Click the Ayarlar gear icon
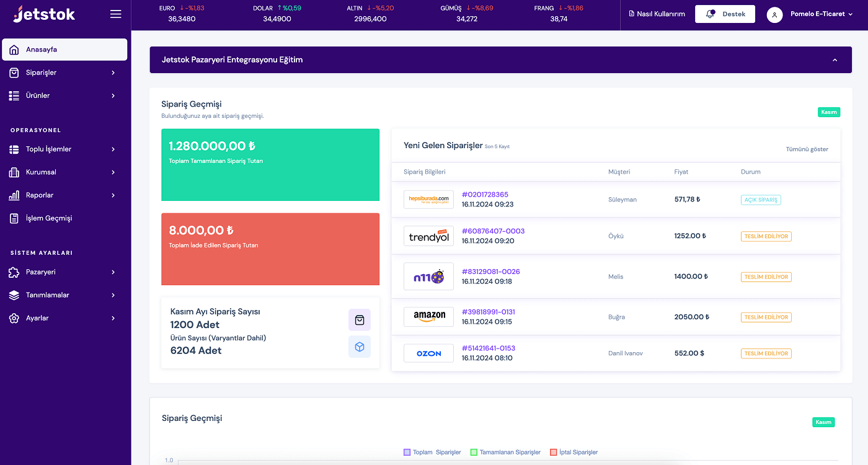 point(14,318)
